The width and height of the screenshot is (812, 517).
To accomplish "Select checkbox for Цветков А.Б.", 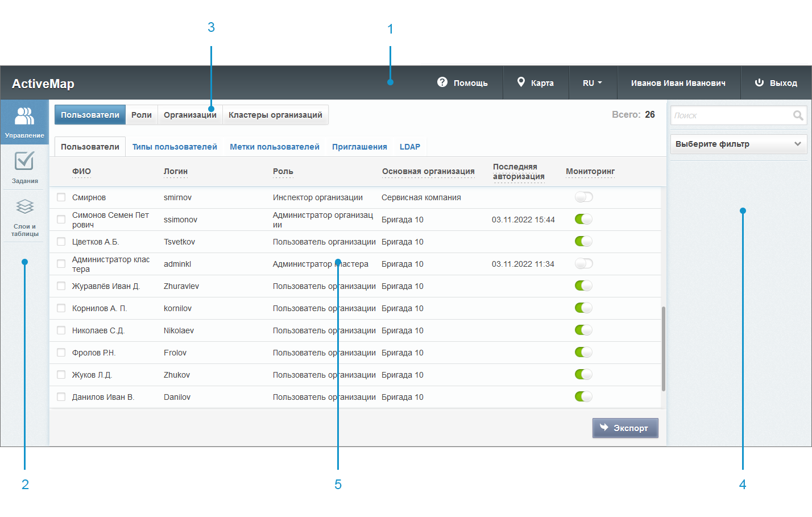I will [x=61, y=242].
